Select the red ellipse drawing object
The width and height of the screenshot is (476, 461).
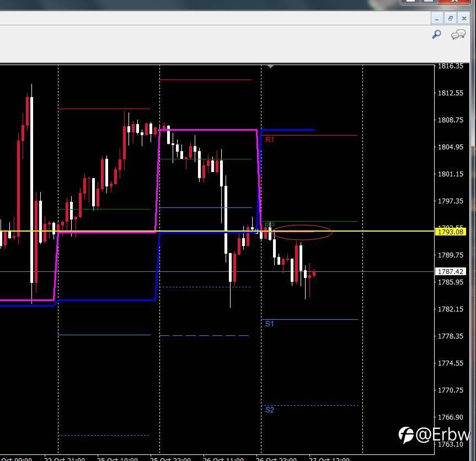pos(303,233)
